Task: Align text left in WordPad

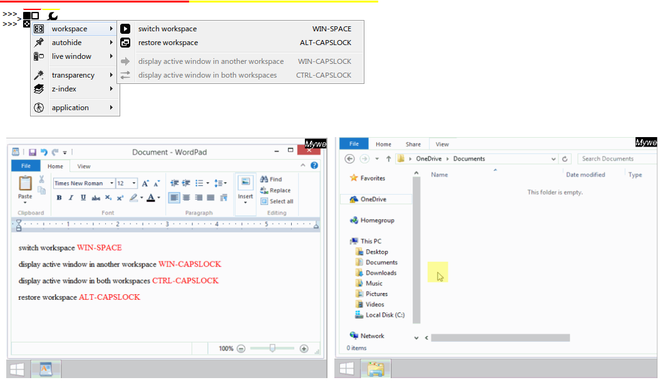Action: [174, 198]
